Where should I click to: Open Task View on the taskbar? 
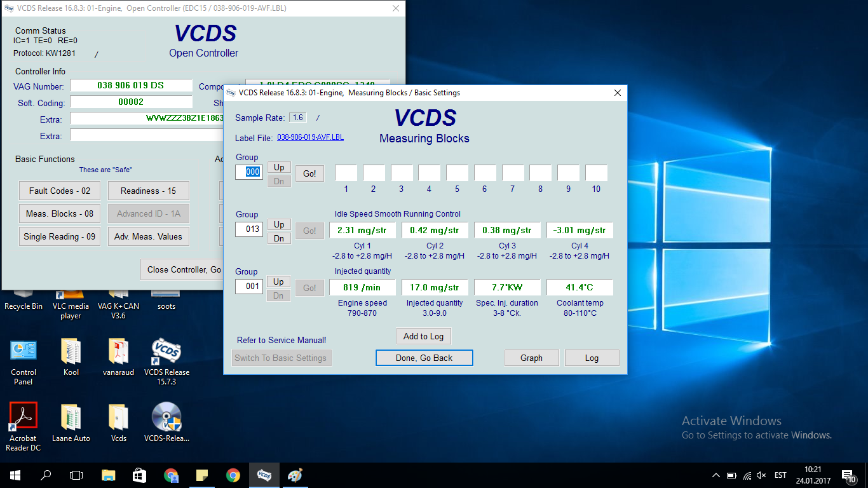click(x=76, y=475)
